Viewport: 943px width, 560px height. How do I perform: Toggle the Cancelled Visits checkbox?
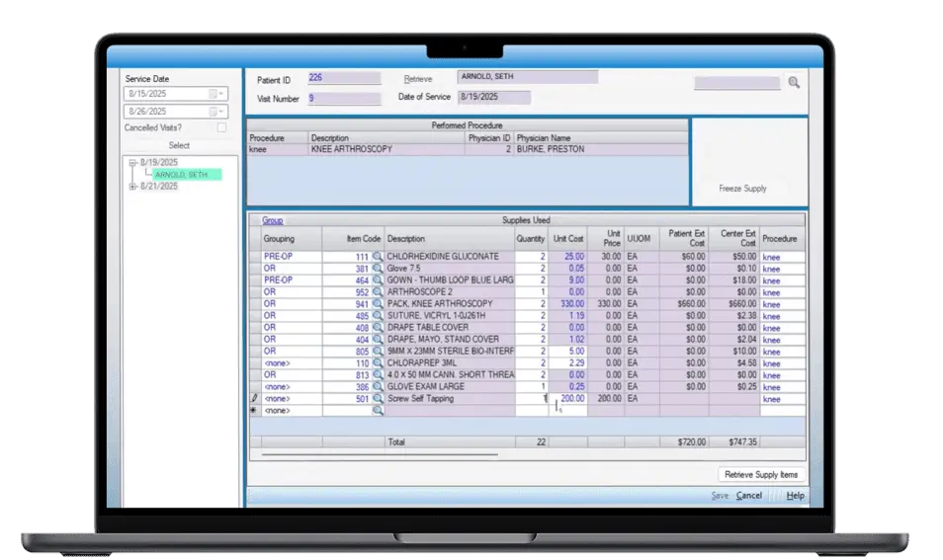[x=222, y=127]
